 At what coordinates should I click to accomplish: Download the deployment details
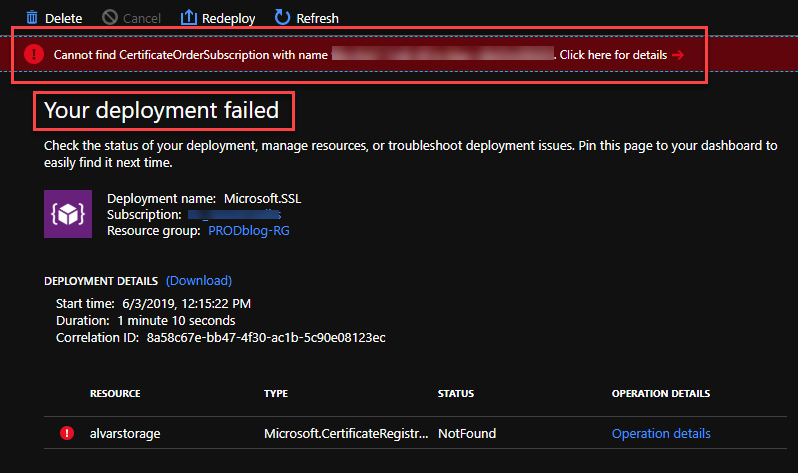point(199,281)
